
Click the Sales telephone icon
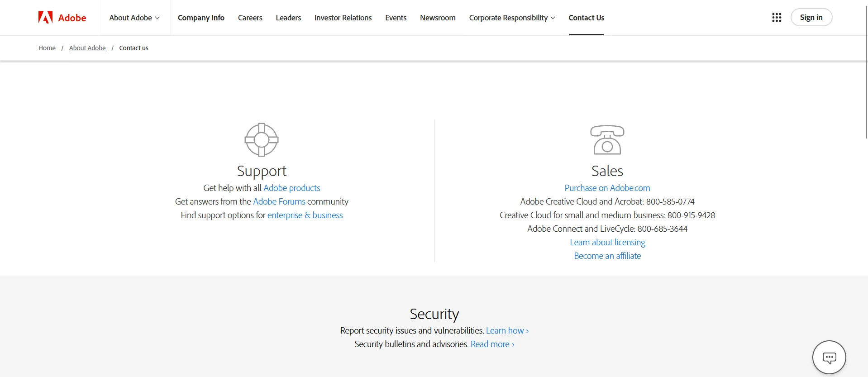pyautogui.click(x=607, y=140)
